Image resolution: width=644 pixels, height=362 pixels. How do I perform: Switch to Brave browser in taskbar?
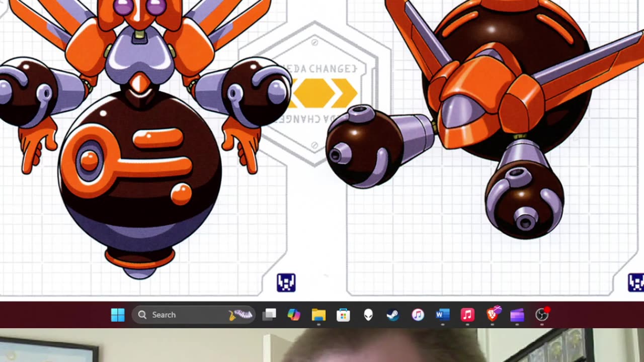[x=493, y=315]
